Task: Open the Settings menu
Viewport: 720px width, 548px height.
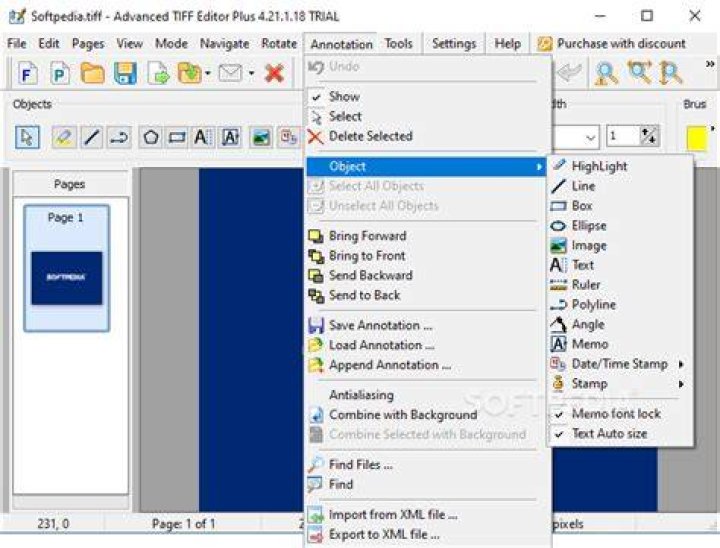Action: tap(454, 44)
